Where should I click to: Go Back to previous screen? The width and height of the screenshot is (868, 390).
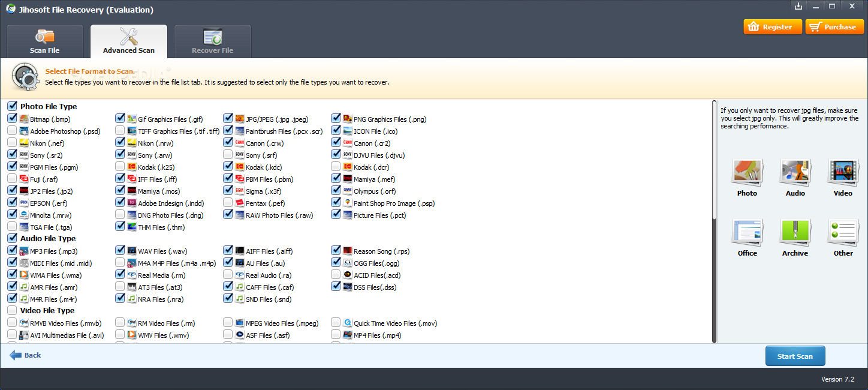tap(26, 355)
